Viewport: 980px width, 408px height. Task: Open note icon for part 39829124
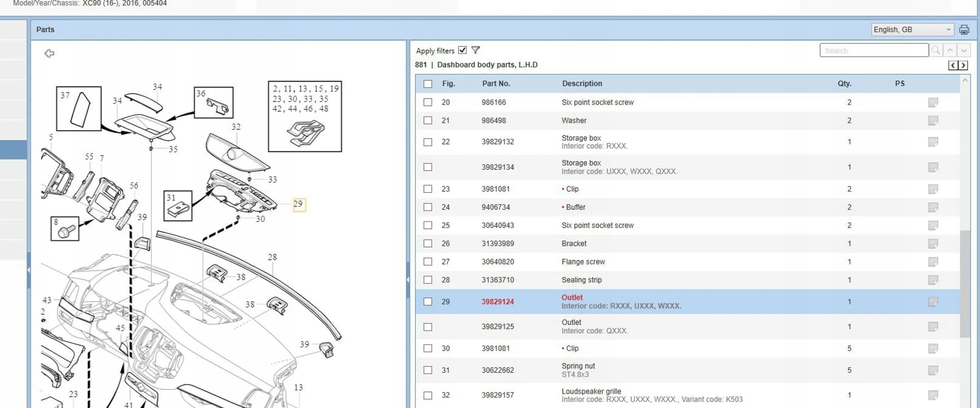click(x=933, y=302)
